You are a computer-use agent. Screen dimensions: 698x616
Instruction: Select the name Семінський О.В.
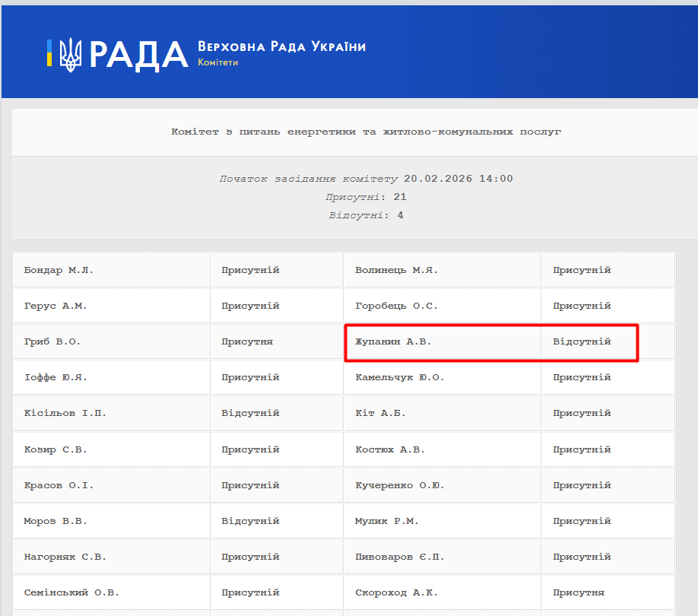(71, 592)
